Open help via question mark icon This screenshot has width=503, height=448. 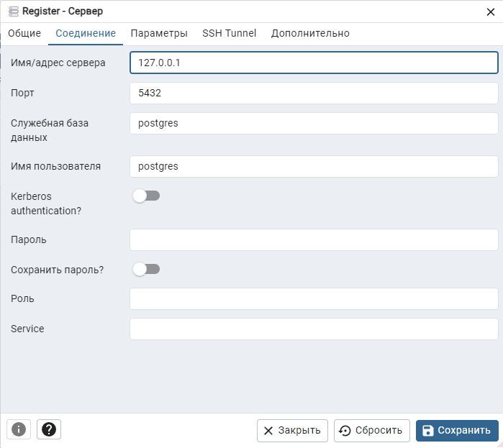click(49, 429)
